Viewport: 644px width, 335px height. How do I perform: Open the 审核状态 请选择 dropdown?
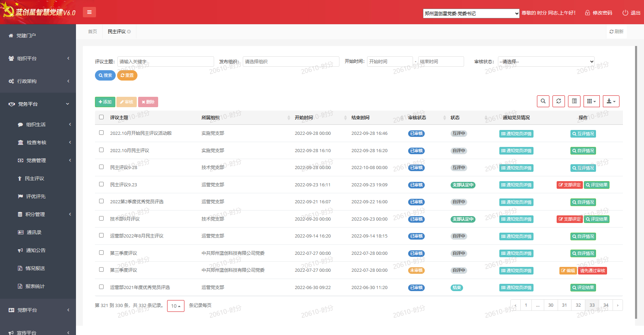(x=546, y=62)
